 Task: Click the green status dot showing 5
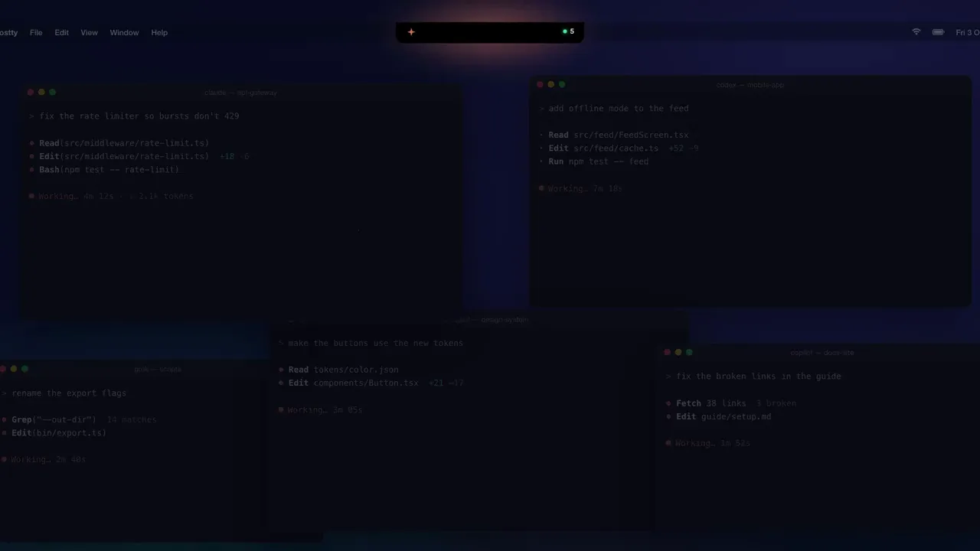click(568, 31)
